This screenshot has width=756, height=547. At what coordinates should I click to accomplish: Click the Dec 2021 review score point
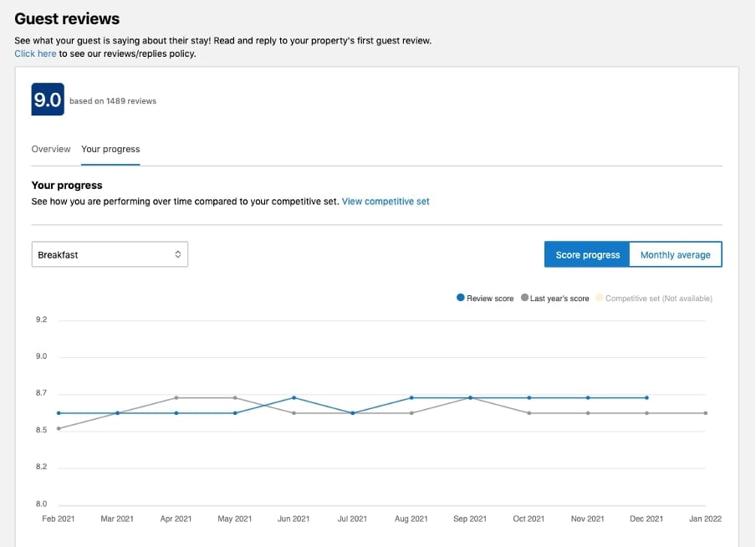tap(646, 397)
